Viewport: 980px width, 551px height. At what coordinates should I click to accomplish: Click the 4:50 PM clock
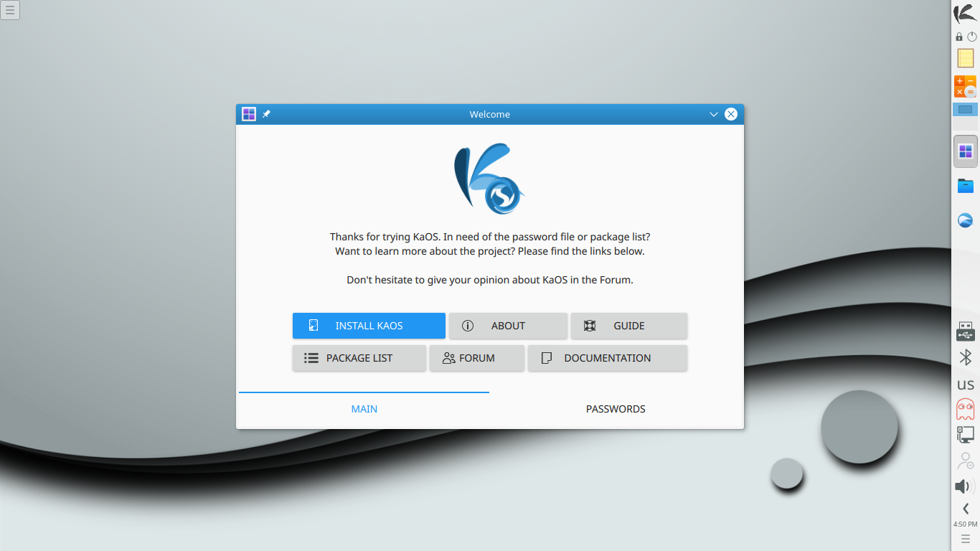966,524
